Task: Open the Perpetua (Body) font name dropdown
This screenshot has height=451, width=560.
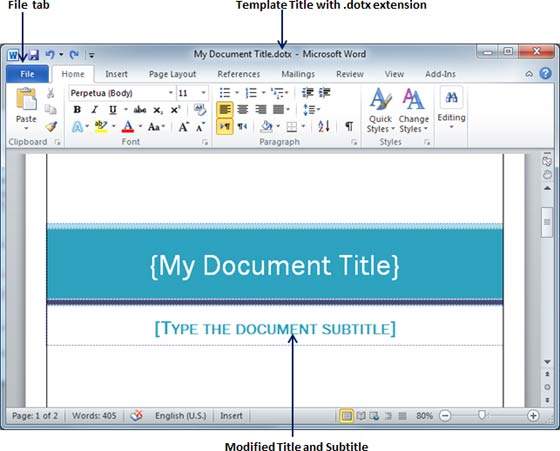Action: (171, 93)
